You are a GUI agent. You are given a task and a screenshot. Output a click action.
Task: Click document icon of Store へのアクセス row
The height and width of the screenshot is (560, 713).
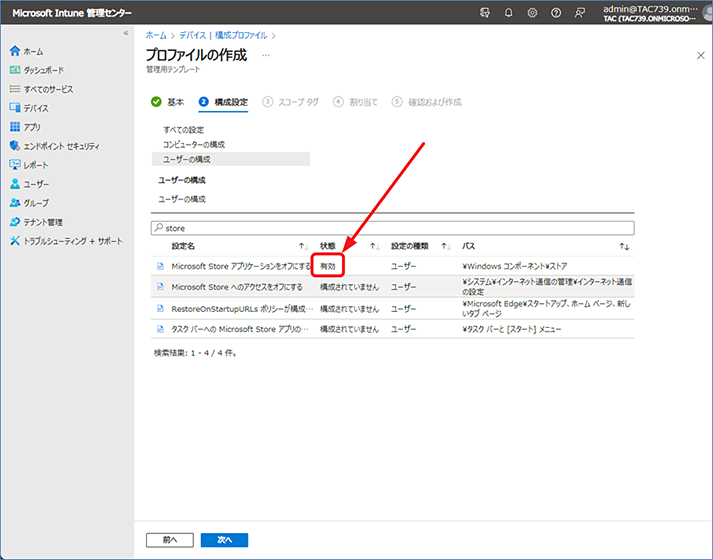click(160, 287)
